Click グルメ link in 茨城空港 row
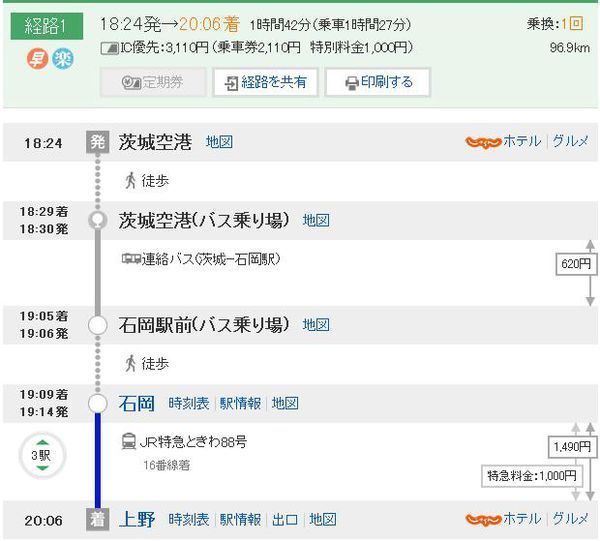Viewport: 600px width, 541px height. click(570, 142)
